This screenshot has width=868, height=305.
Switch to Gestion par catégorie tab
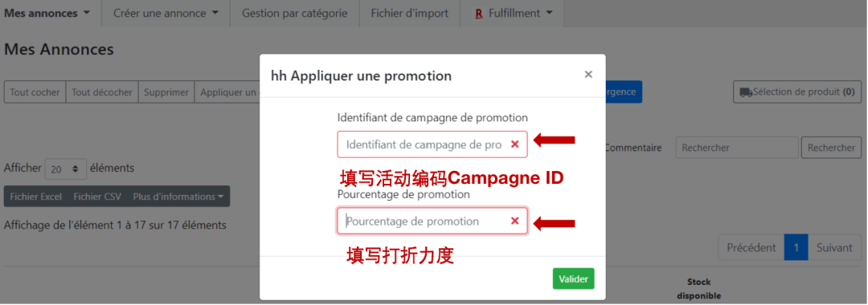coord(294,14)
